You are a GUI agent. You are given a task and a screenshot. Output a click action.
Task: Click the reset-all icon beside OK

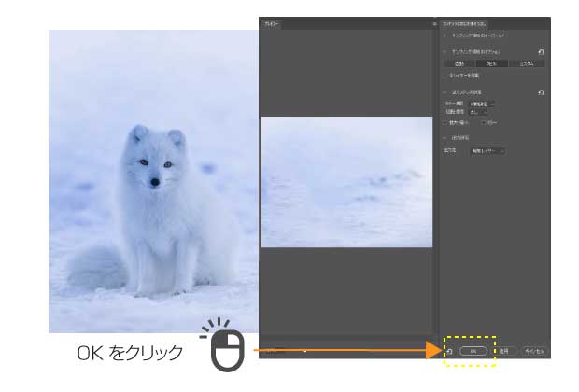tap(449, 352)
